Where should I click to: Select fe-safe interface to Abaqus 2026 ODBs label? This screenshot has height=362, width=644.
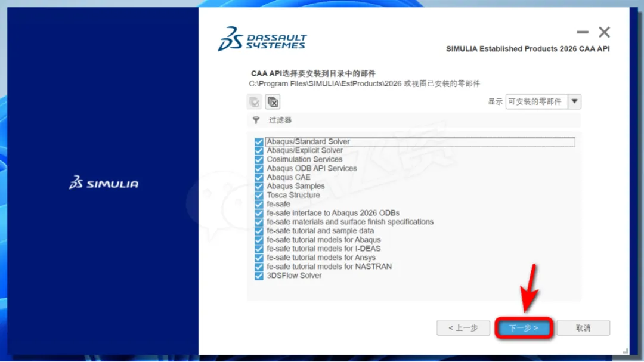333,213
